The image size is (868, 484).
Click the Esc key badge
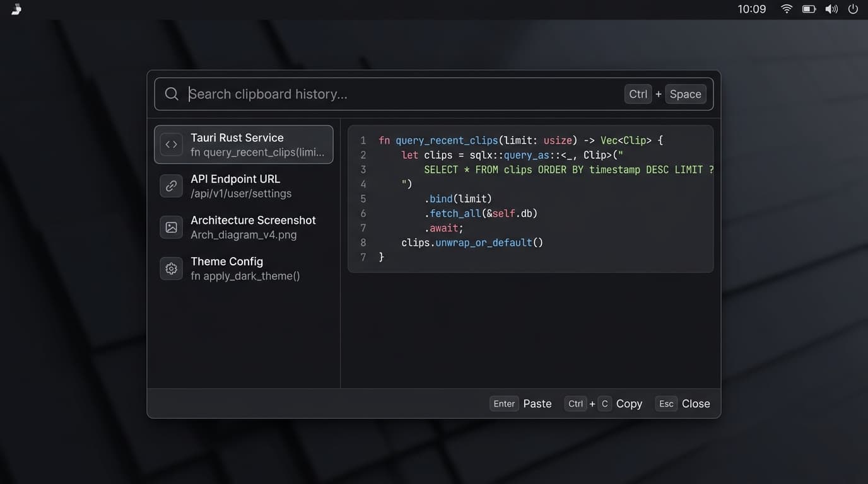click(666, 403)
